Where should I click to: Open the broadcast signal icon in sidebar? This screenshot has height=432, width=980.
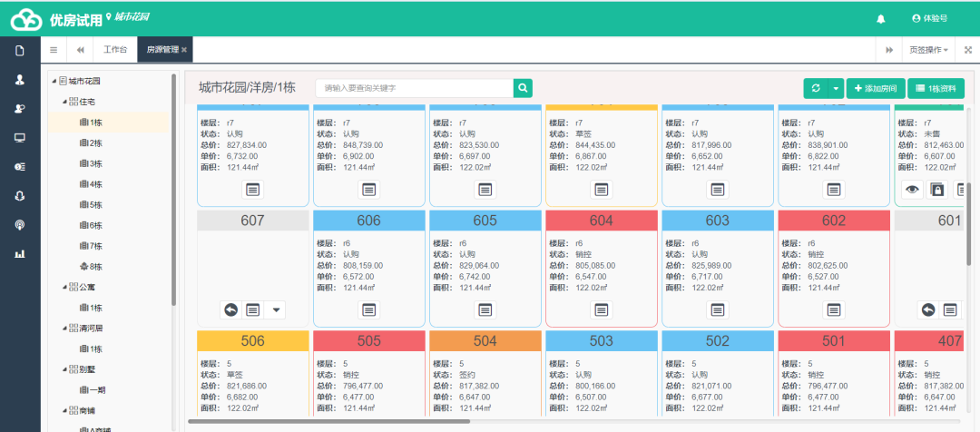(19, 225)
